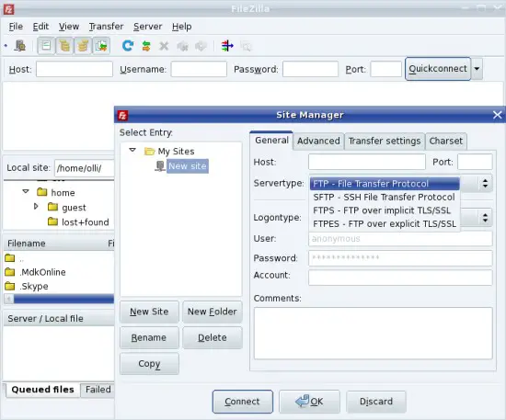The height and width of the screenshot is (420, 506).
Task: Toggle transfer queue display icon
Action: coord(101,46)
